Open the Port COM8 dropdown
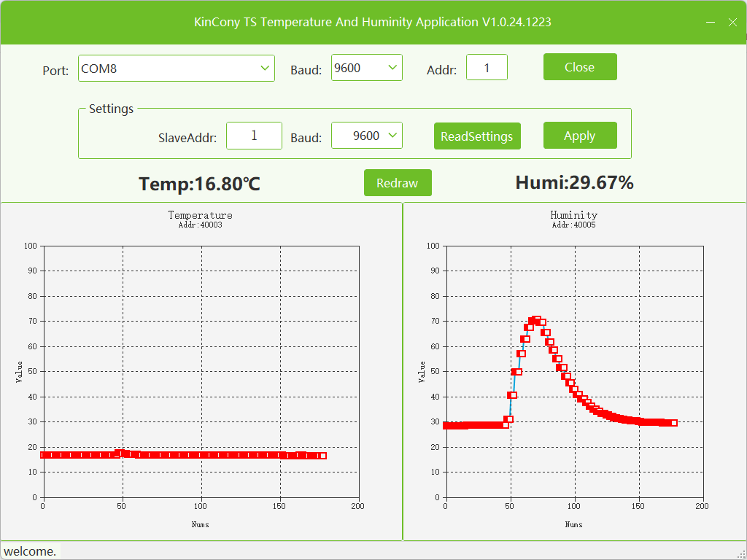 tap(176, 69)
